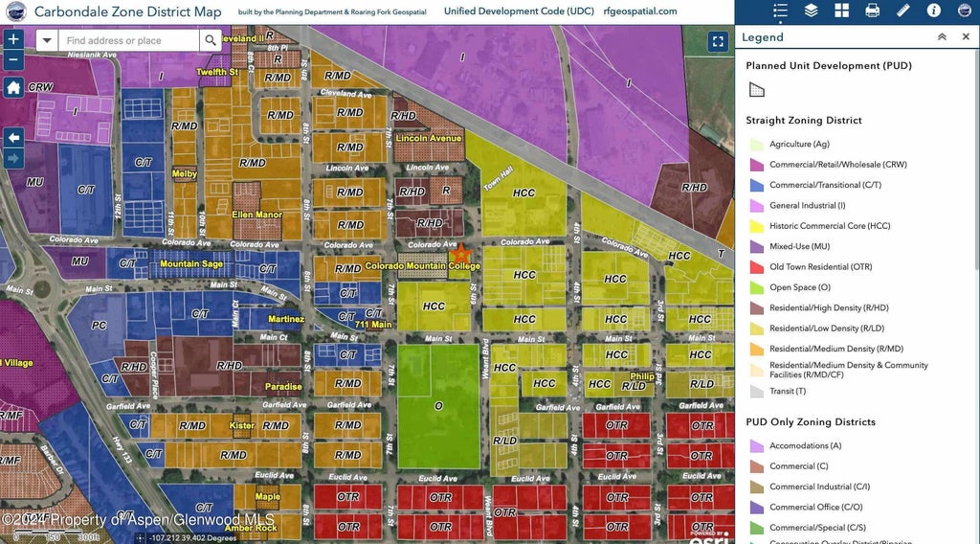Open the Layer List widget
980x544 pixels.
pos(811,11)
